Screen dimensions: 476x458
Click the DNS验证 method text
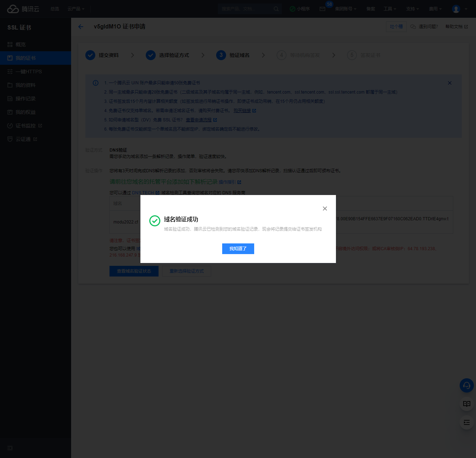pos(118,150)
